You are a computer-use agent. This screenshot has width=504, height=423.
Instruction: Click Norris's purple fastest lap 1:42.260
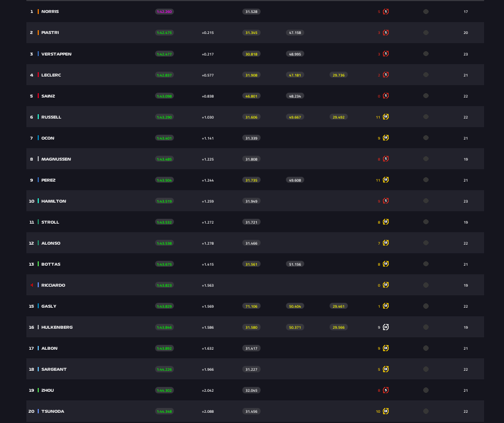coord(164,11)
